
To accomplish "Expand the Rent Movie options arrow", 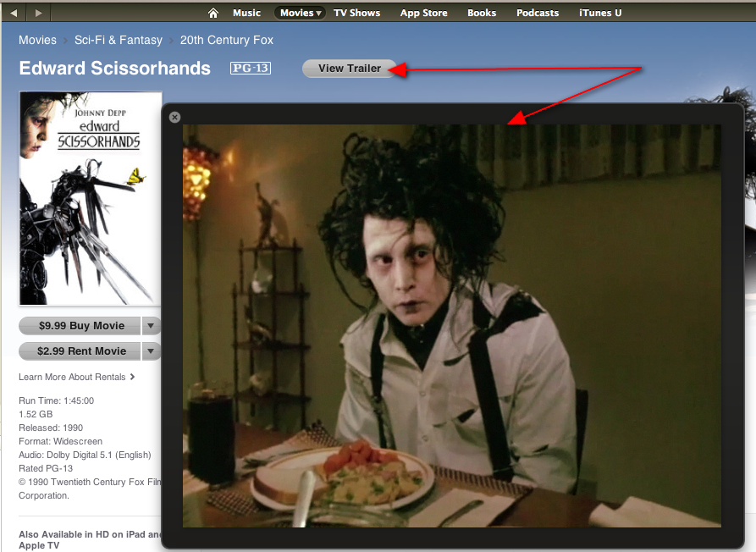I will (151, 351).
